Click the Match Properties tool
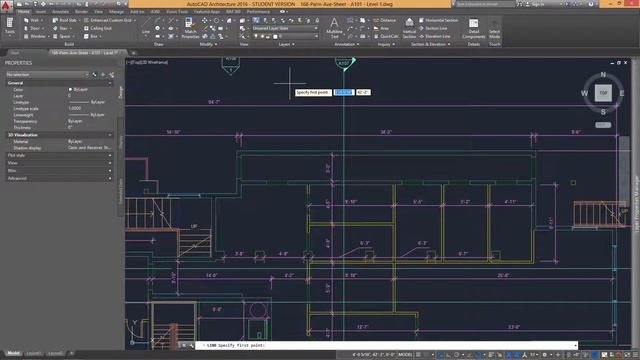 pos(190,28)
